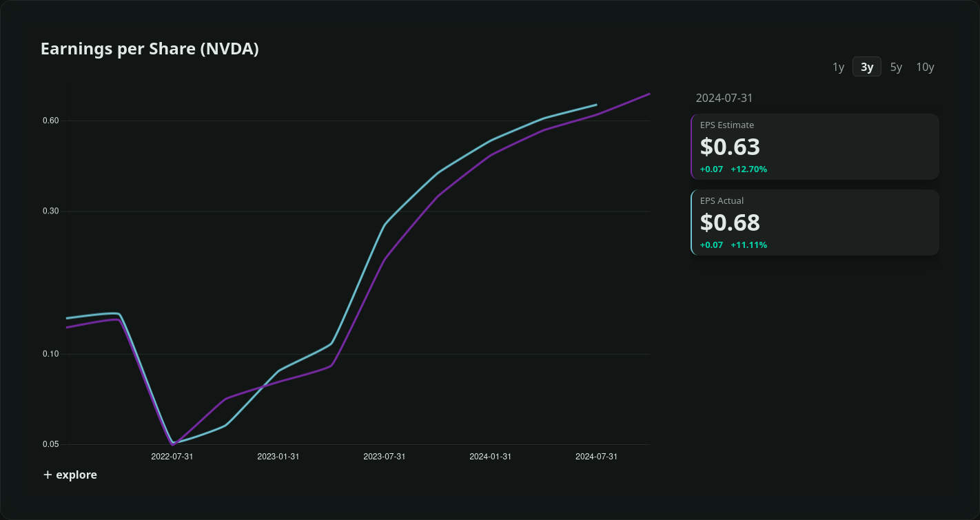Screen dimensions: 980x520
Task: Select the 3y time range
Action: [867, 67]
